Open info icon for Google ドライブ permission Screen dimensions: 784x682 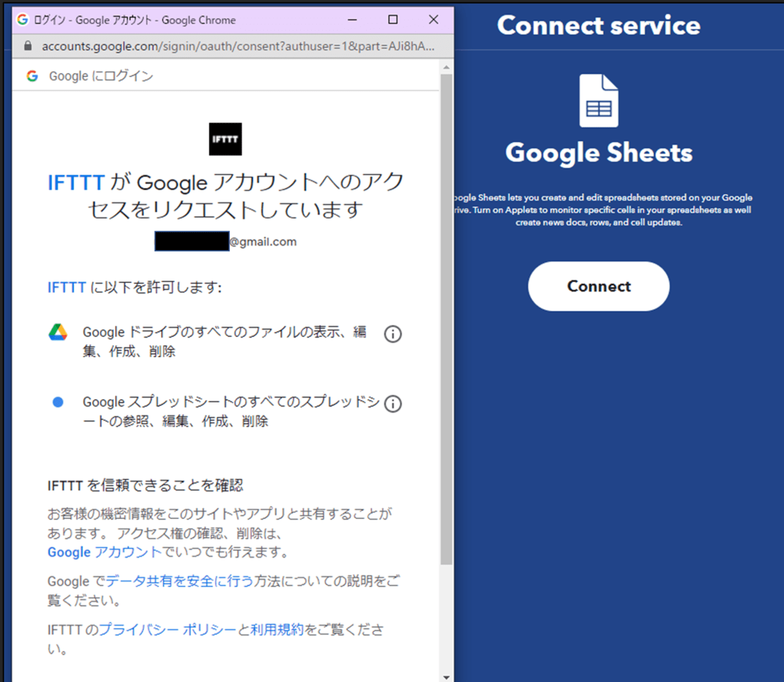pos(393,334)
